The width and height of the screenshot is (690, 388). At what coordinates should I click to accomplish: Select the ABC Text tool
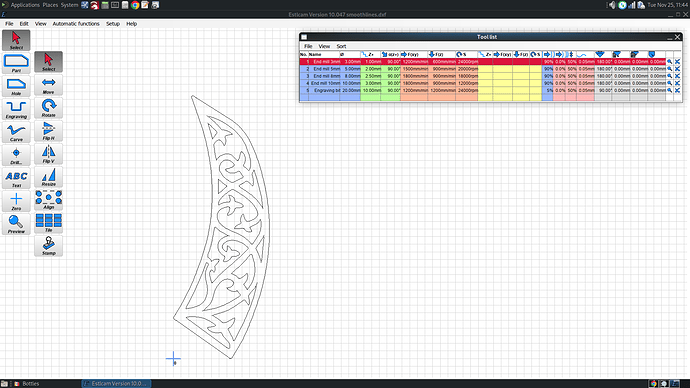click(16, 178)
